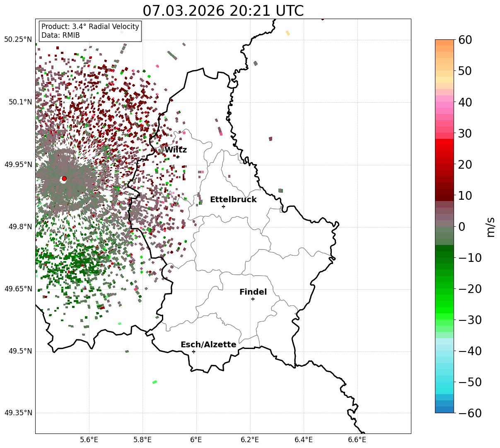Viewport: 500px width, 448px height.
Task: Click the Esch/Alzette city label
Action: (x=208, y=345)
